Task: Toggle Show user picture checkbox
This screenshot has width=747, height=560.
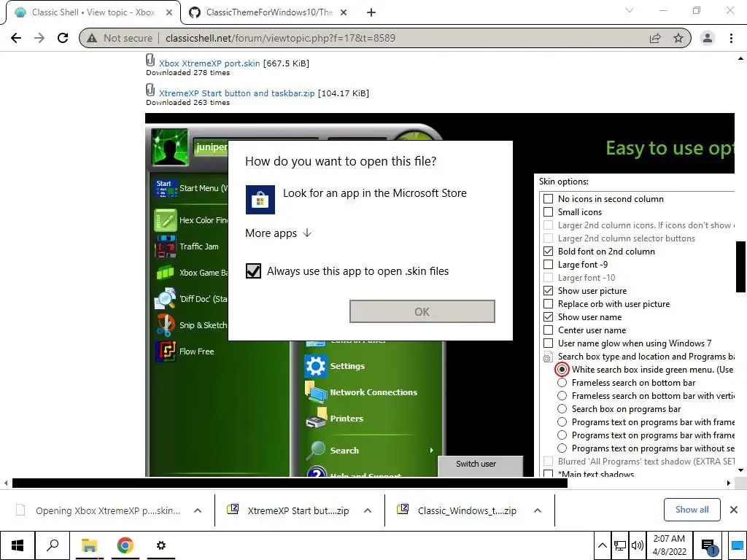Action: 549,290
